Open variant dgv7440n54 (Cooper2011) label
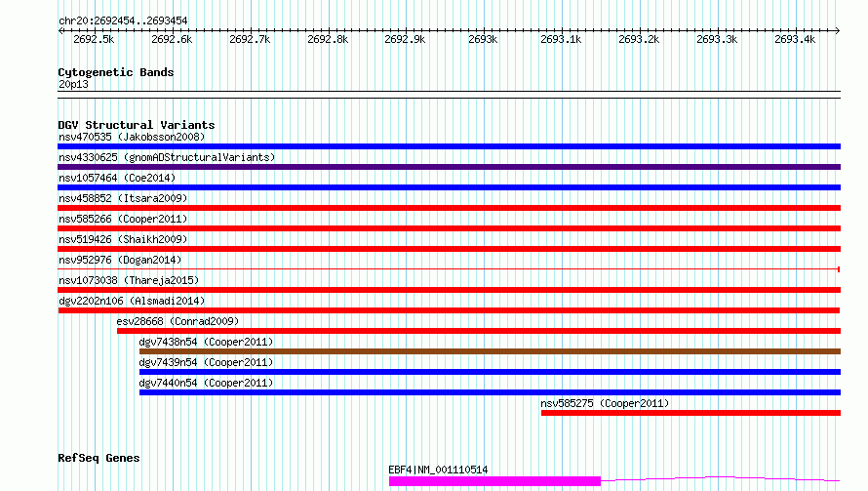 [x=207, y=383]
